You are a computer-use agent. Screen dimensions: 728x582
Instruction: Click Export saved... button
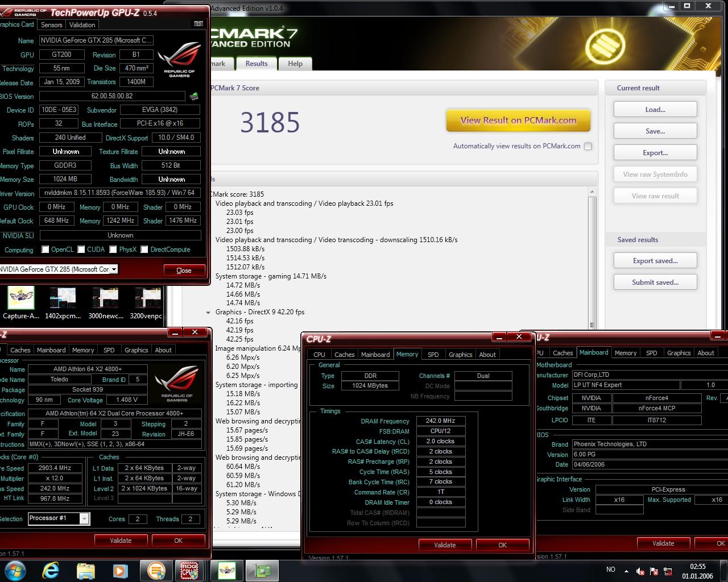655,261
